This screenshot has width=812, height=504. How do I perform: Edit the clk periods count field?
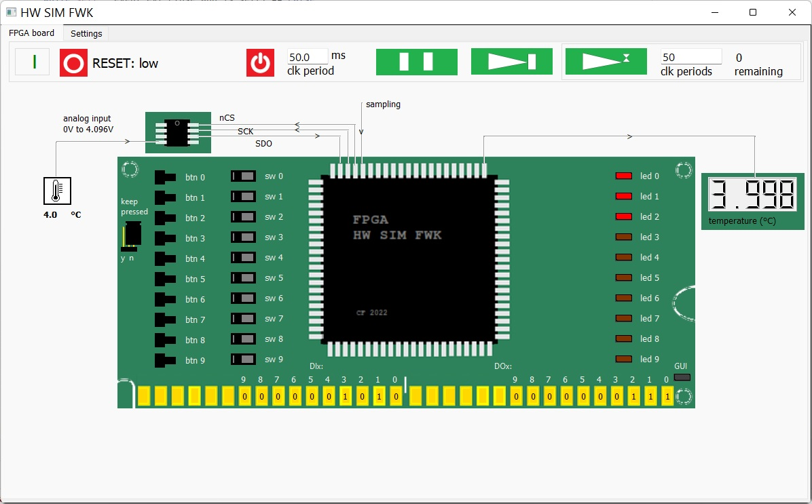(691, 57)
